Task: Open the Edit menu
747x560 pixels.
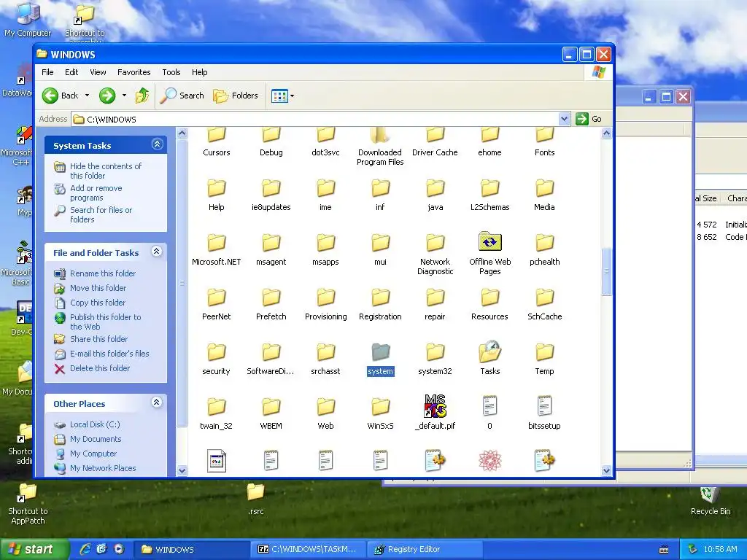Action: [x=71, y=72]
